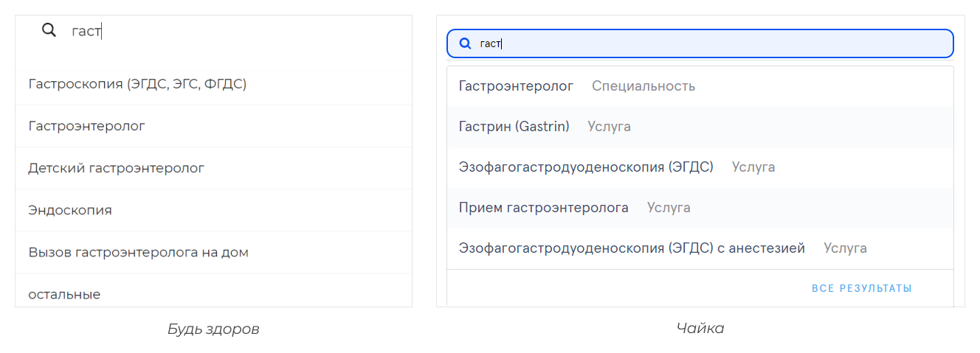Focus the blue-outlined Чайка search input
Image resolution: width=980 pixels, height=353 pixels.
[708, 43]
